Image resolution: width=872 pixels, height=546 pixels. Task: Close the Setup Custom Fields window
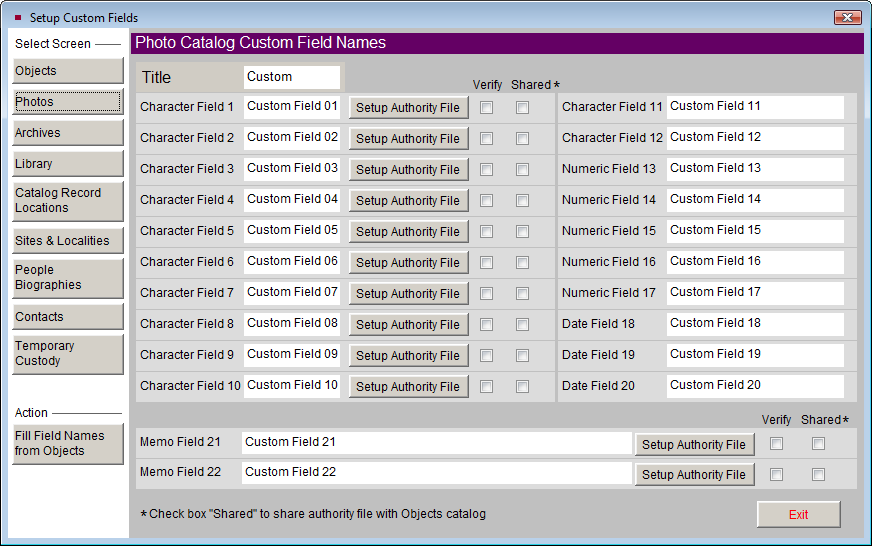(x=847, y=18)
